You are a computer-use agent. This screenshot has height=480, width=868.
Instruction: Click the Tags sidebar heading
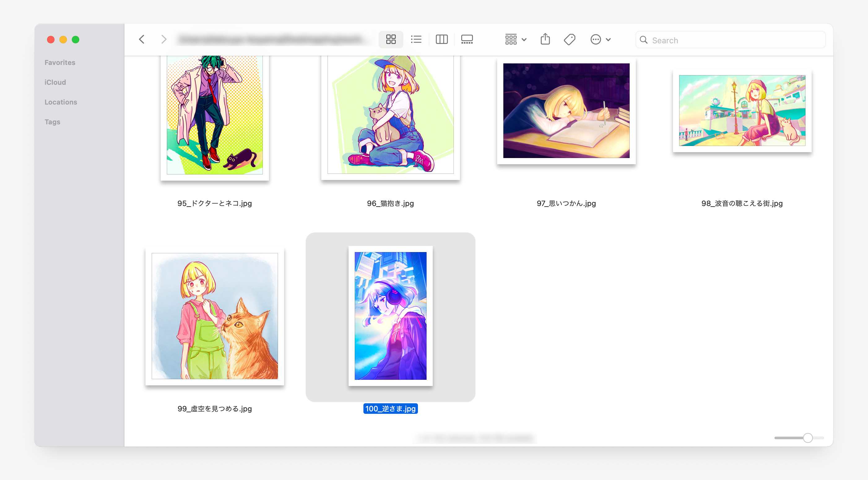(52, 122)
